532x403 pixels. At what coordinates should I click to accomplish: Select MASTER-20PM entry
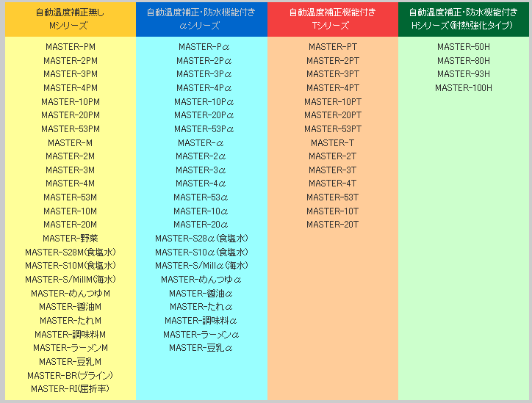71,115
